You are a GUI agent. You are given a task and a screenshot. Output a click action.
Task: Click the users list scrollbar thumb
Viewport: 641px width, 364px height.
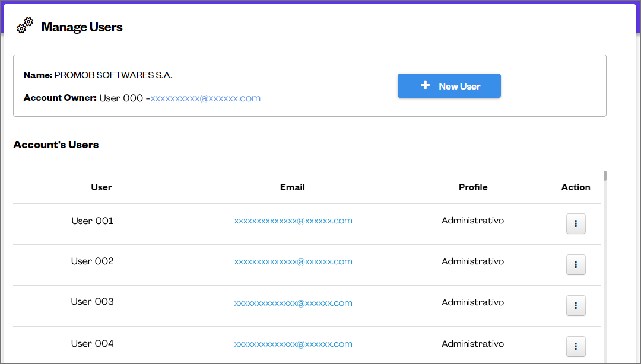605,175
